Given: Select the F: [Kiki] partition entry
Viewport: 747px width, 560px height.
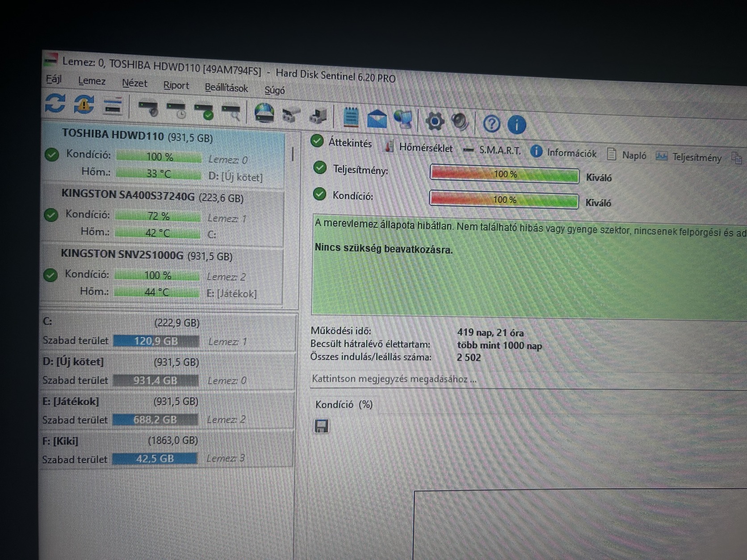Looking at the screenshot, I should coord(167,450).
